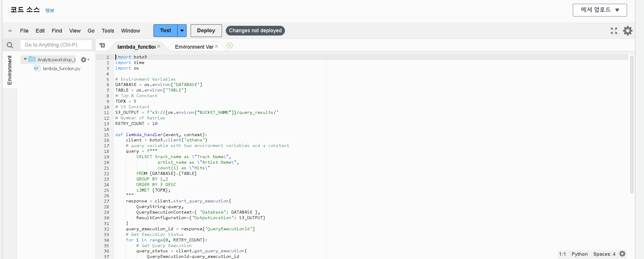
Task: Click line number 15 in the gutter
Action: pos(106,135)
